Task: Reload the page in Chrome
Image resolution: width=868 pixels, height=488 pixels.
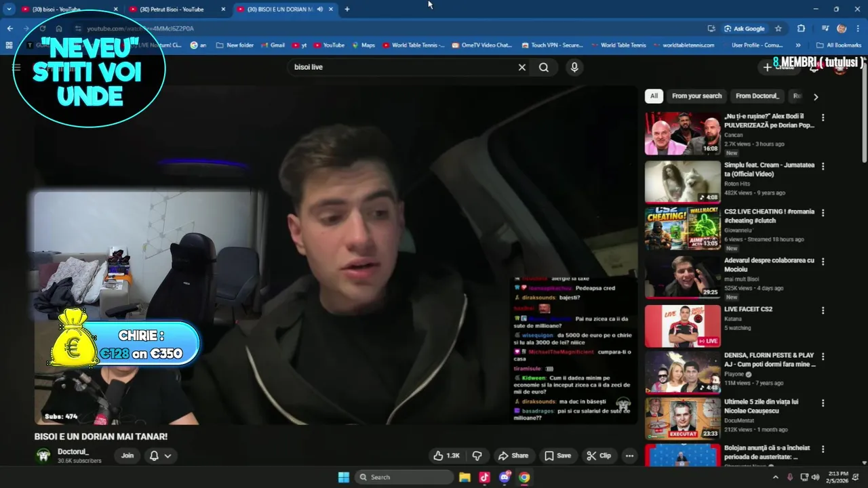Action: tap(42, 28)
